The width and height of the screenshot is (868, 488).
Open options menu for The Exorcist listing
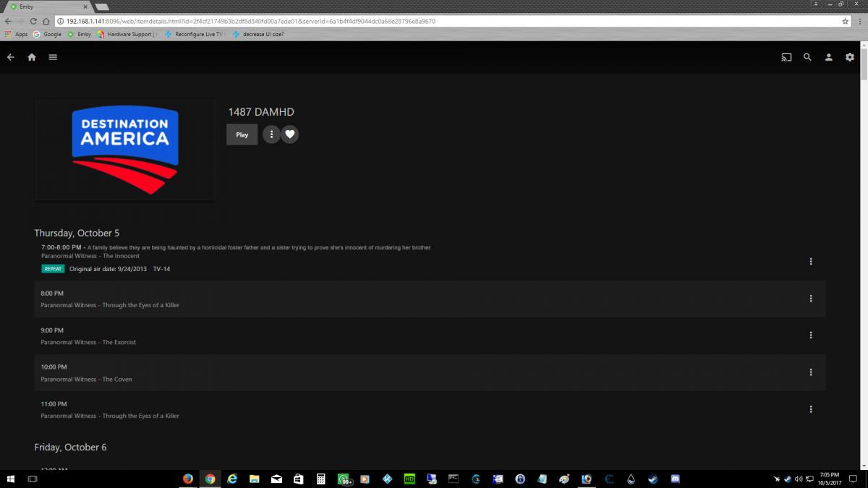[811, 335]
